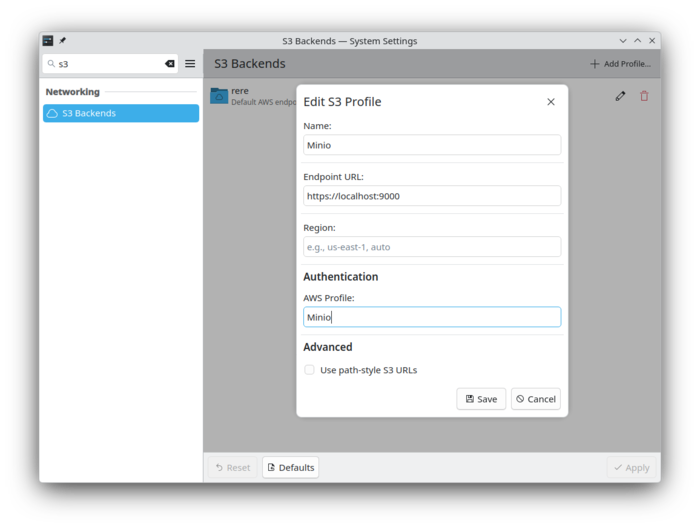Clear the search field with backspace icon
The image size is (700, 529).
pos(169,64)
